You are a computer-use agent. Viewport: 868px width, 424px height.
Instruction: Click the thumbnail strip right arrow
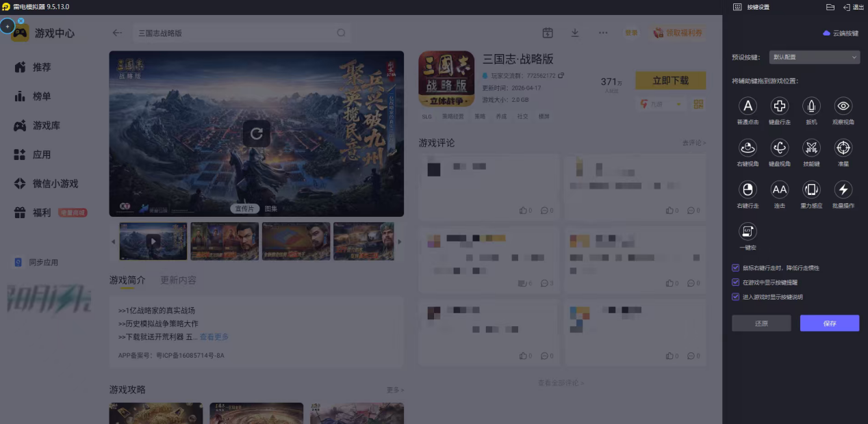[400, 241]
